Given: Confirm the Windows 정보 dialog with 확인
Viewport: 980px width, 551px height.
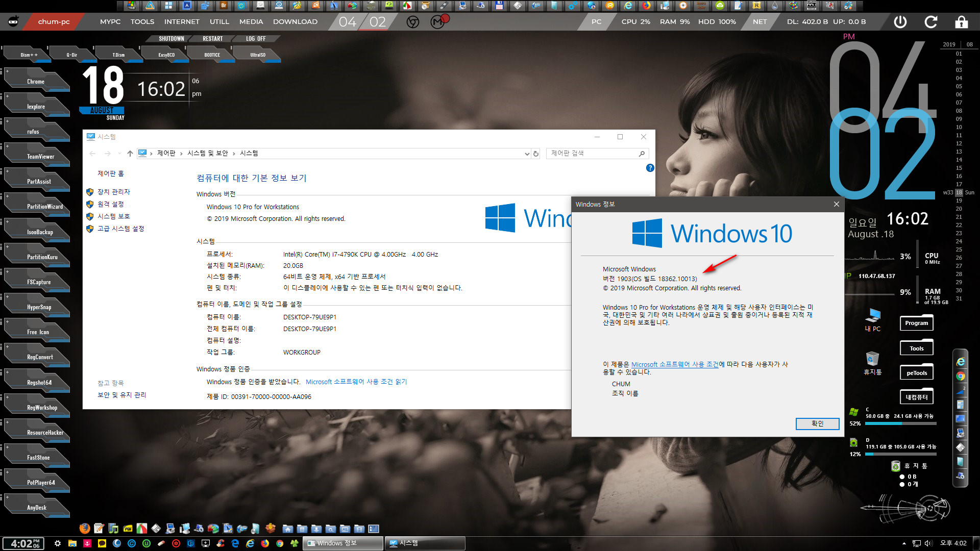Looking at the screenshot, I should point(817,423).
